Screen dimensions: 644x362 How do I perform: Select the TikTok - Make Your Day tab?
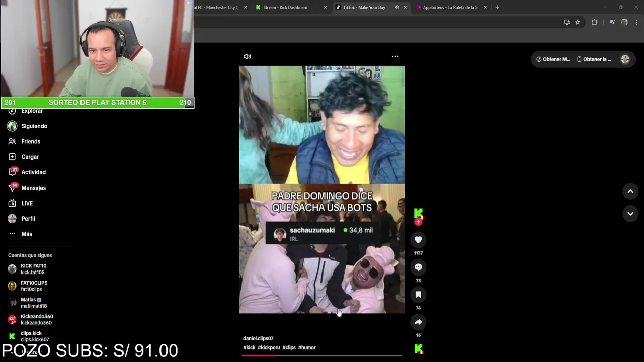[x=364, y=7]
